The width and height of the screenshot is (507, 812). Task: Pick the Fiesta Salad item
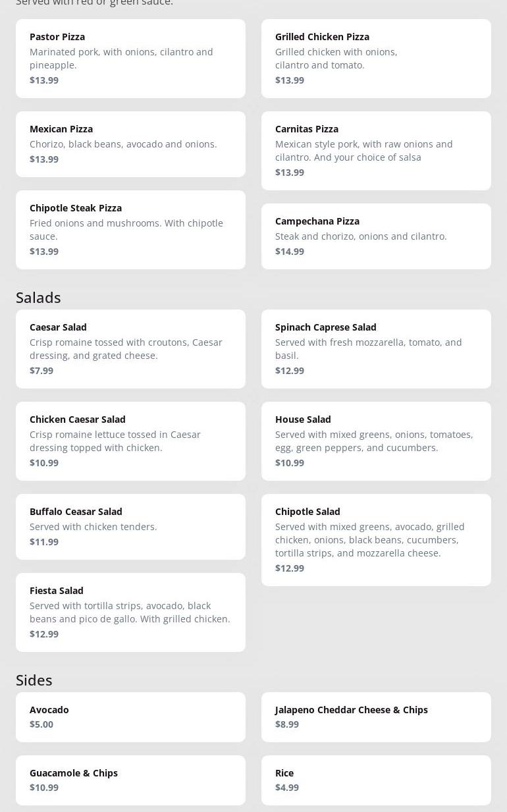click(130, 612)
